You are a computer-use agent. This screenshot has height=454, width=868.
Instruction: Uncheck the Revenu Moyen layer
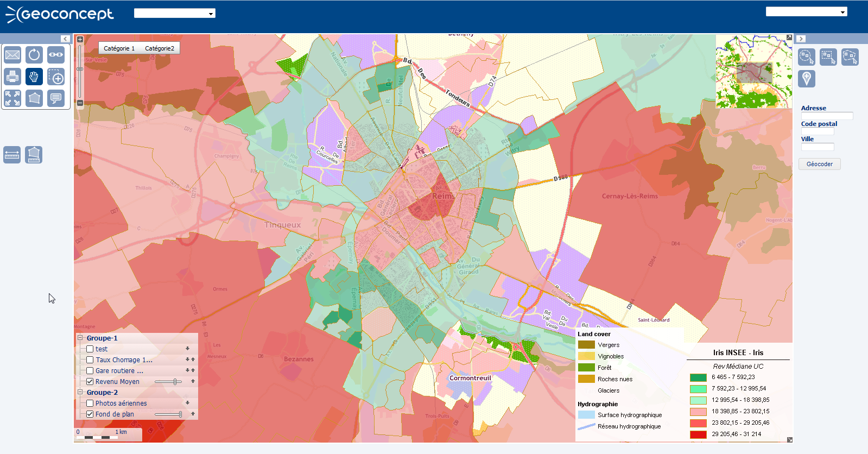pos(90,382)
